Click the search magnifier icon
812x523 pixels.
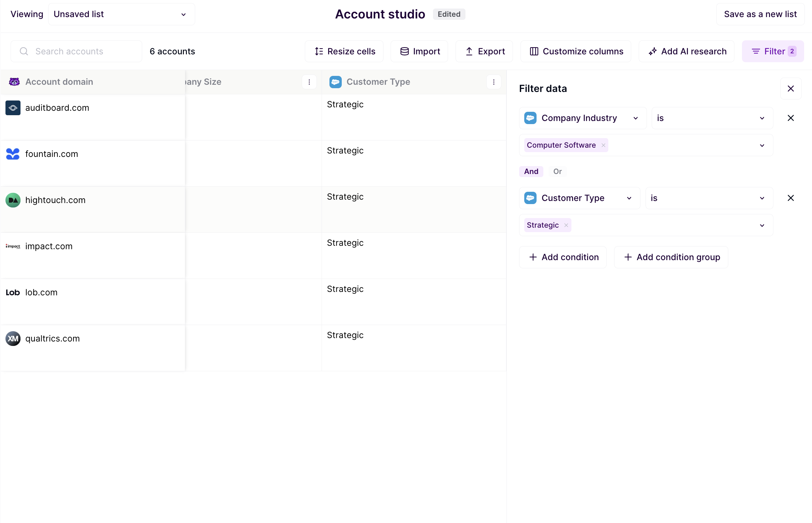pyautogui.click(x=23, y=51)
